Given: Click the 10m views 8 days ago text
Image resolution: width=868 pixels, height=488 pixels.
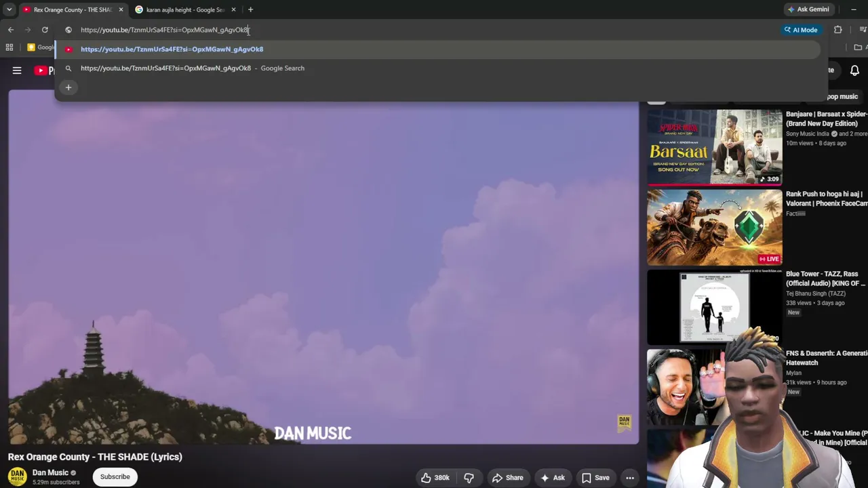Looking at the screenshot, I should 816,143.
